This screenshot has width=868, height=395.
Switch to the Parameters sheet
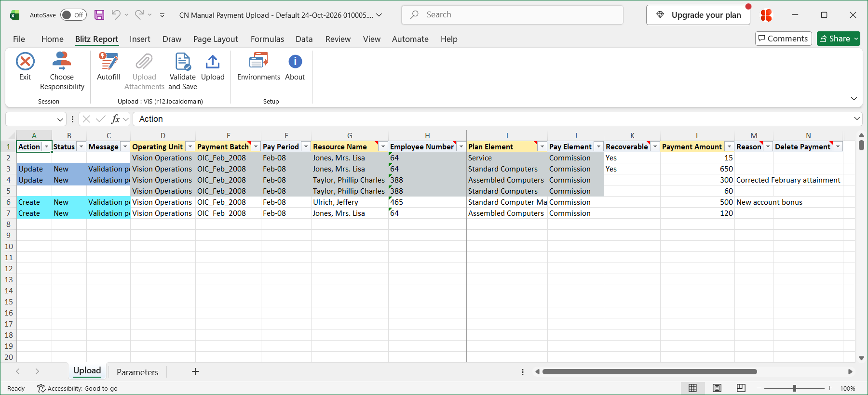pyautogui.click(x=137, y=372)
